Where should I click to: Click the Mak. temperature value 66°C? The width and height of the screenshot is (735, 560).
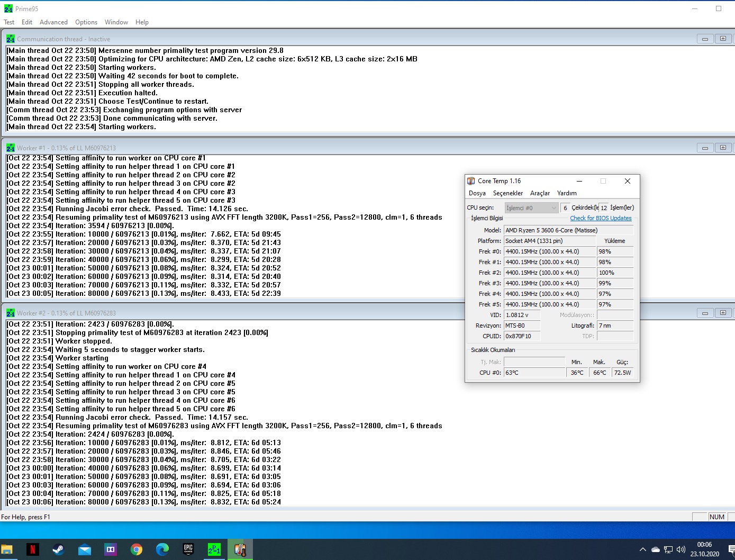[600, 373]
